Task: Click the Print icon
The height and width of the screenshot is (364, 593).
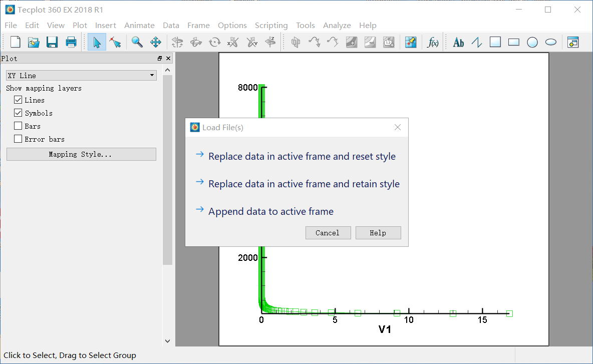Action: click(x=71, y=42)
